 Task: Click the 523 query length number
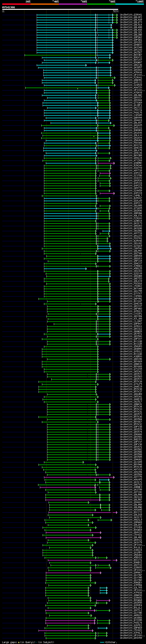coord(115,11)
